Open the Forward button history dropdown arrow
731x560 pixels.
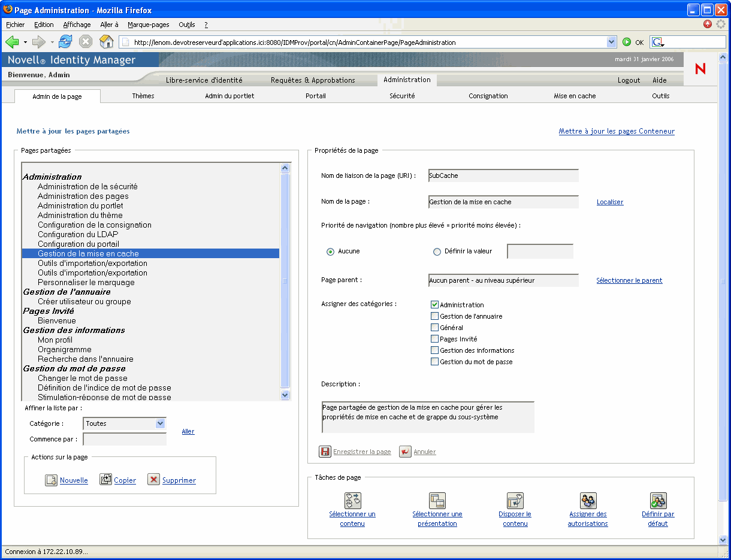point(52,42)
